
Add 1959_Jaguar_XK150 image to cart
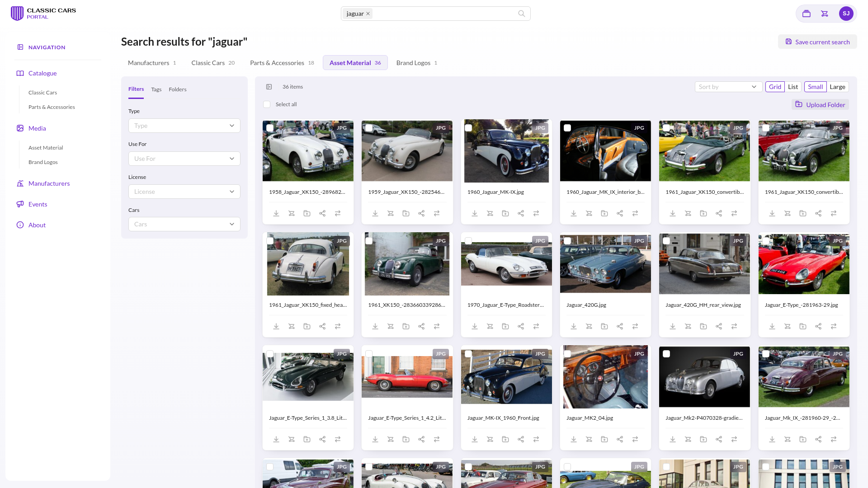(x=391, y=213)
